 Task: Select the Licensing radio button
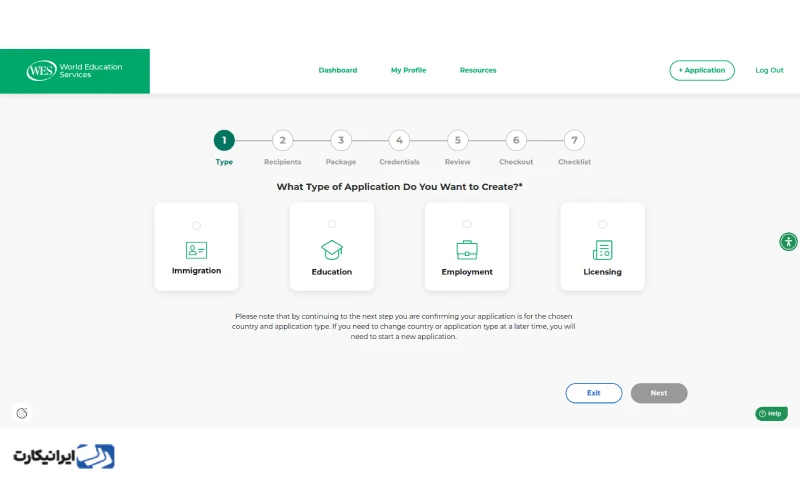click(603, 224)
